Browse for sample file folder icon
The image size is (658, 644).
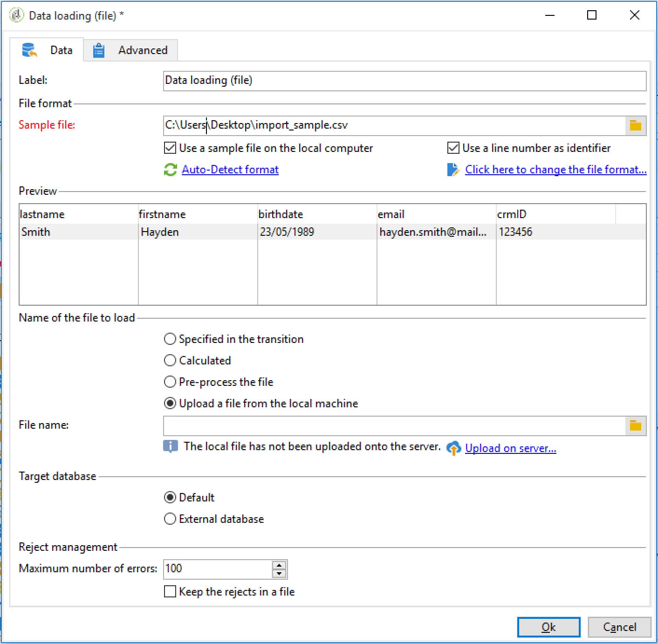click(x=636, y=125)
